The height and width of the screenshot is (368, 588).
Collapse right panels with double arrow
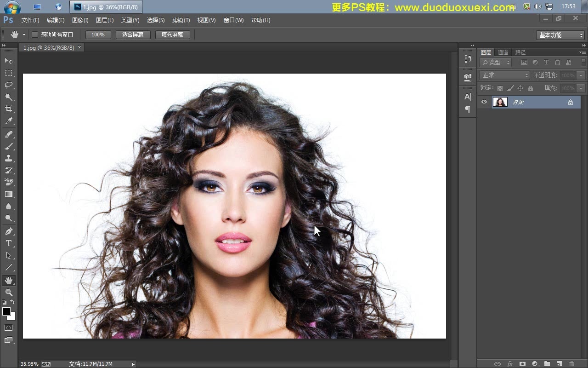click(583, 45)
